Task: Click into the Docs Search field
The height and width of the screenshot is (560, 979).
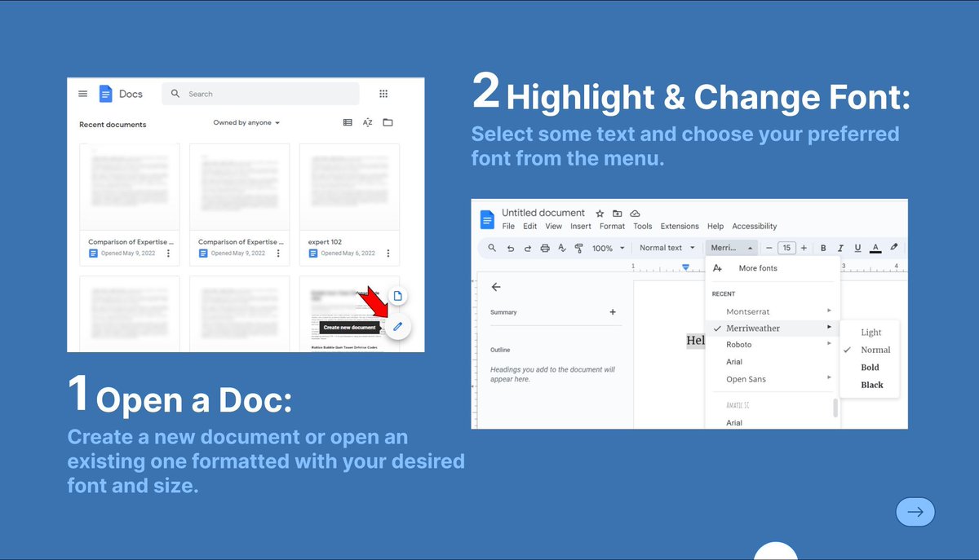Action: 260,94
